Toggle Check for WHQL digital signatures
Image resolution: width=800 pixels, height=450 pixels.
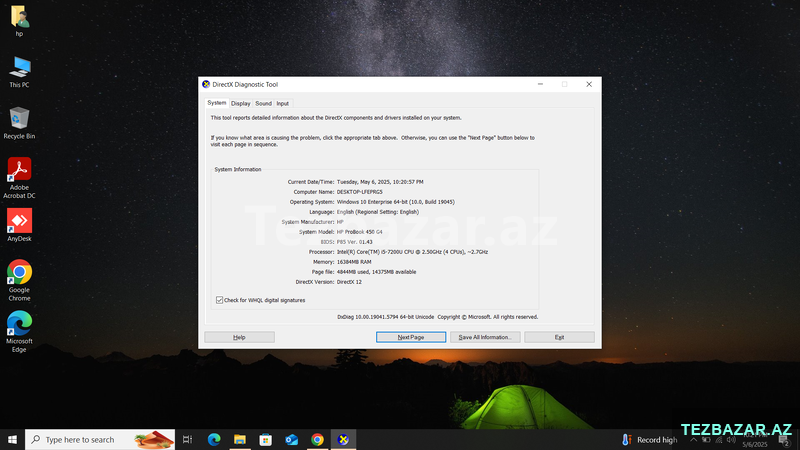(x=219, y=300)
